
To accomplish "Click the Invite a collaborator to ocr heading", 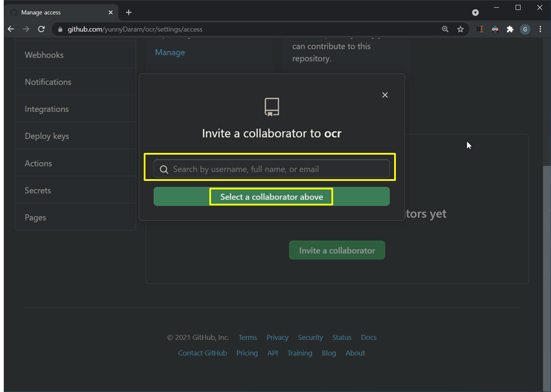I will click(272, 134).
